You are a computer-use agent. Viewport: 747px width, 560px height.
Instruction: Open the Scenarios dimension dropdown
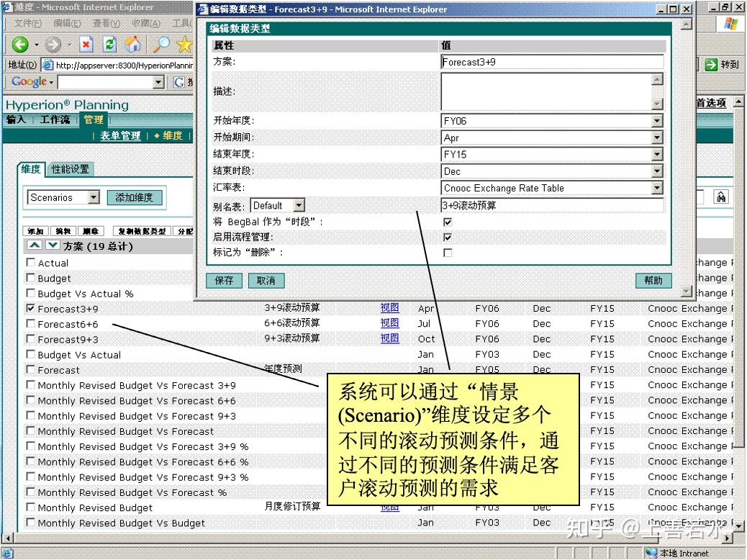(94, 197)
